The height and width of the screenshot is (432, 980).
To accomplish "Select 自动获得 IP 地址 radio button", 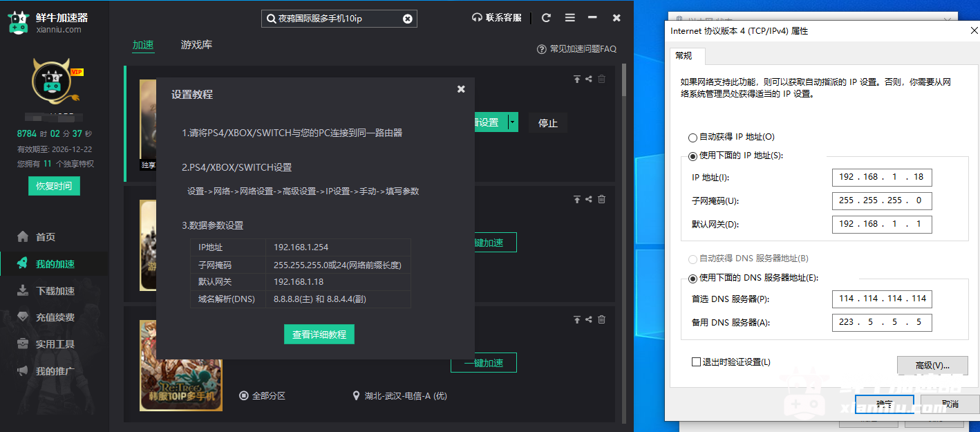I will pos(692,138).
